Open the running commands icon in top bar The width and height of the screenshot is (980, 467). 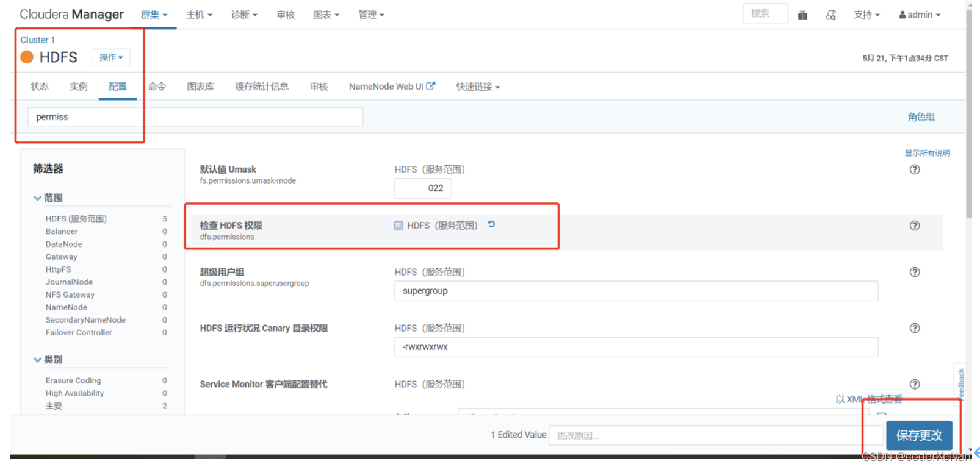831,15
